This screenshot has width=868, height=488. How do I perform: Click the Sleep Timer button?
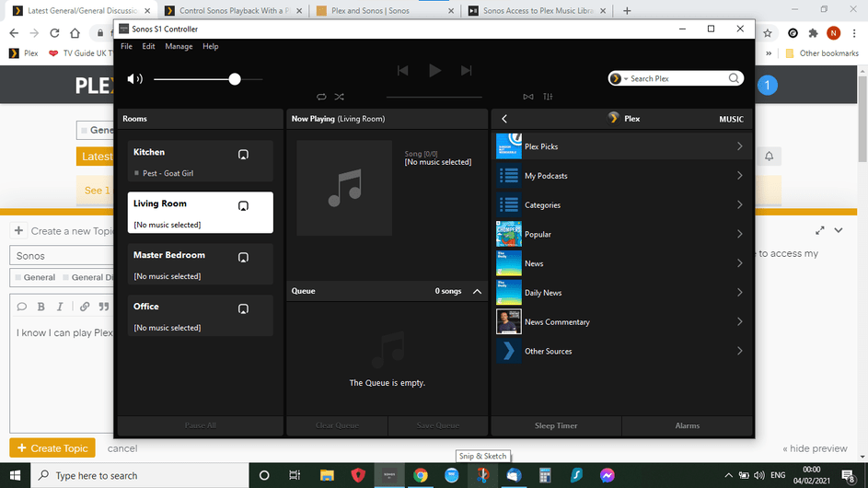pos(556,425)
